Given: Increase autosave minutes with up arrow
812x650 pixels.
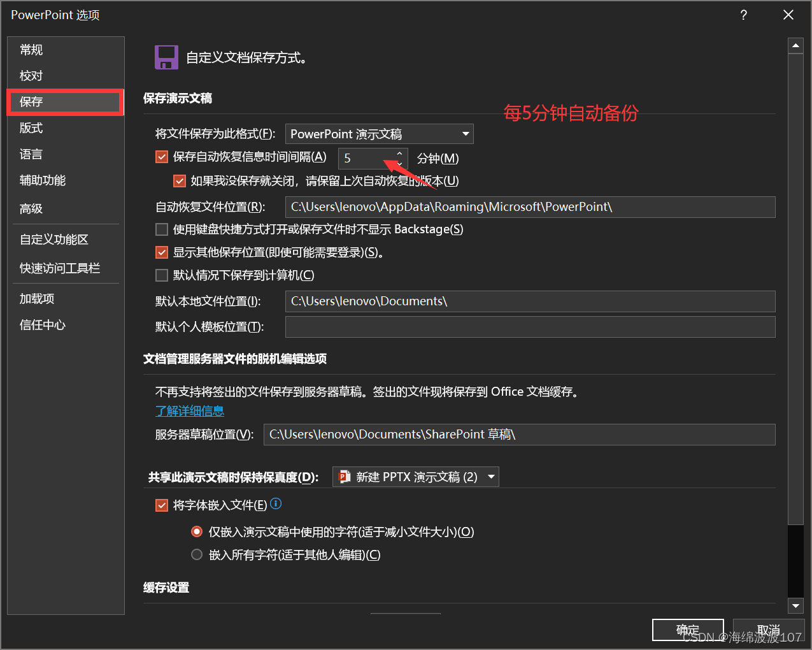Looking at the screenshot, I should (399, 154).
